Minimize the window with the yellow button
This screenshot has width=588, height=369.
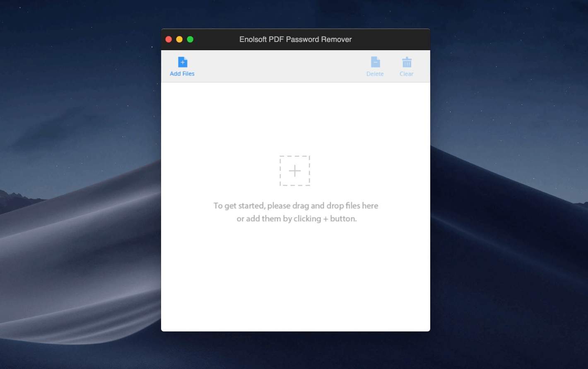[179, 39]
